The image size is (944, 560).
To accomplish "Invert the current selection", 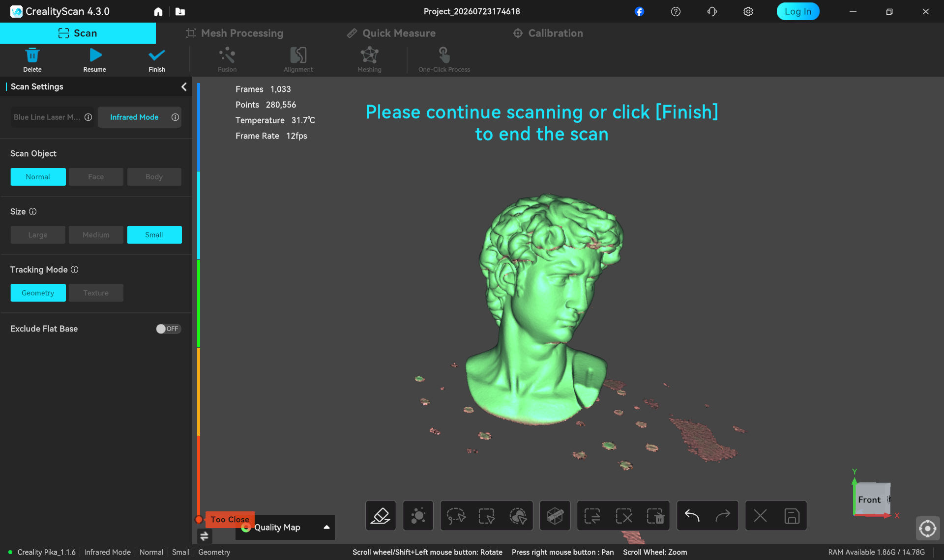I will tap(592, 516).
